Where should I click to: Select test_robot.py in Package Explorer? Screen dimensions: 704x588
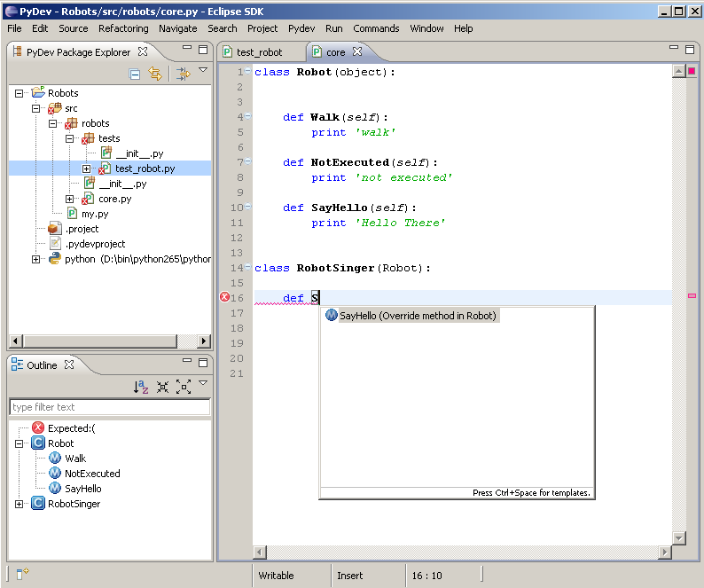(145, 169)
